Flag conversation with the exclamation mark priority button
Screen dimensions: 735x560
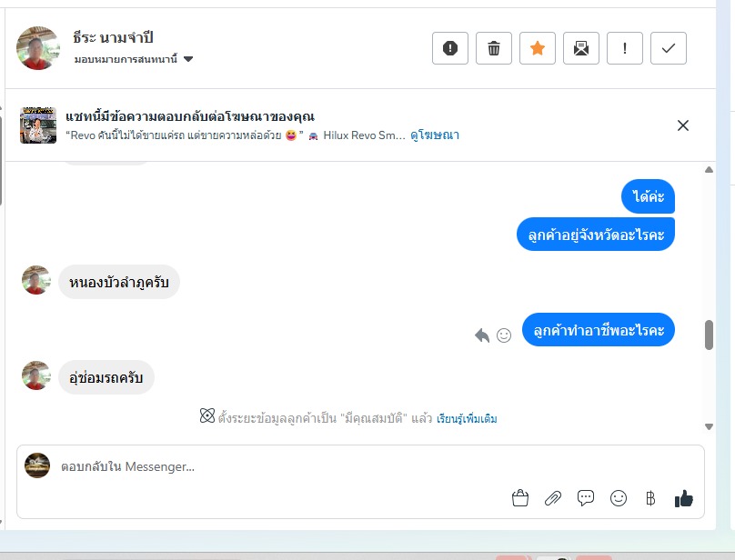coord(624,48)
